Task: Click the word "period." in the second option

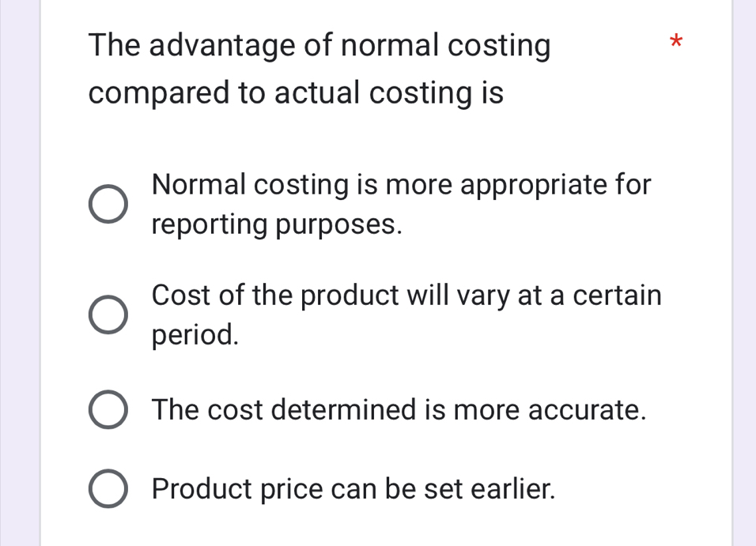Action: [195, 335]
